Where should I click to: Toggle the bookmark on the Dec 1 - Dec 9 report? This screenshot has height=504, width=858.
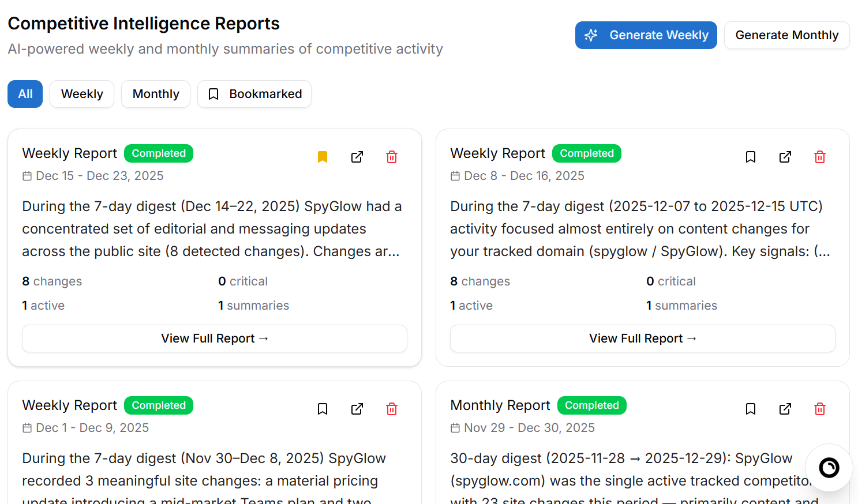(323, 408)
